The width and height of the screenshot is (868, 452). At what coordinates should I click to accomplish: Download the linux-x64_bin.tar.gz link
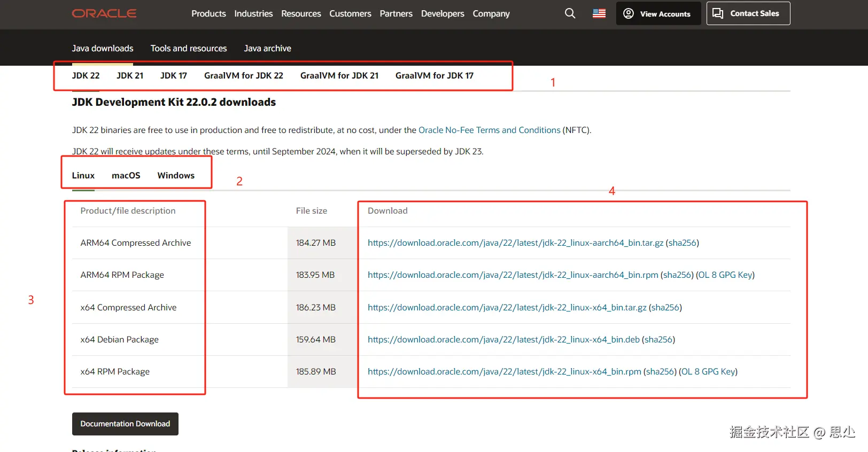507,307
